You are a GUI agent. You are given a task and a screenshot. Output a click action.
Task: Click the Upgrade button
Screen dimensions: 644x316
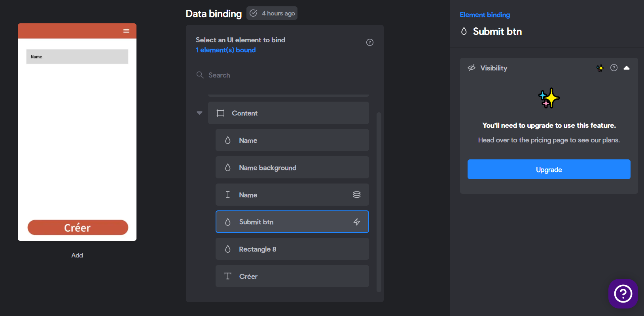click(549, 169)
